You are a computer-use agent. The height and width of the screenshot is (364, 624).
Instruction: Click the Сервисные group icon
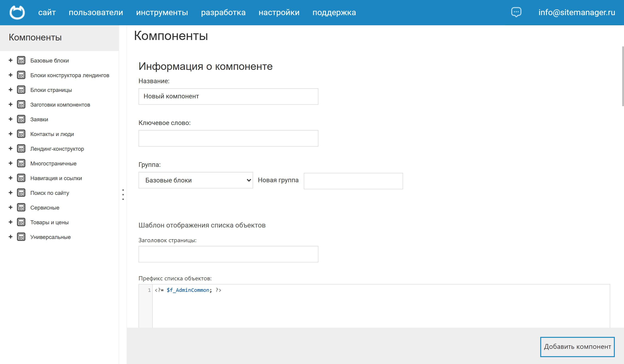click(21, 208)
